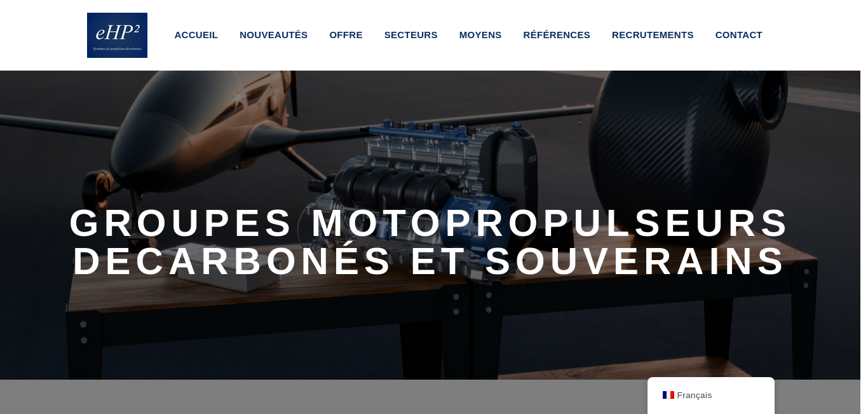Open the RECRUTEMENTS link
Screen dimensions: 868x414
click(653, 35)
